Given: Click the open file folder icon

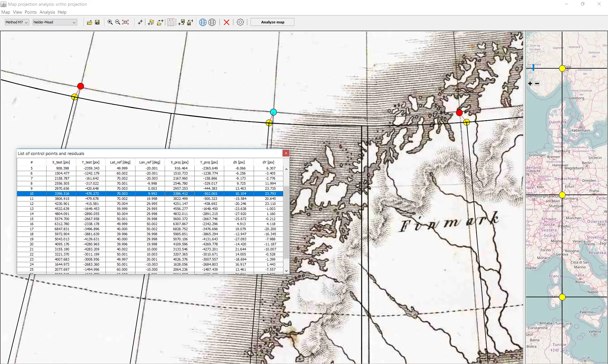Looking at the screenshot, I should [x=90, y=22].
